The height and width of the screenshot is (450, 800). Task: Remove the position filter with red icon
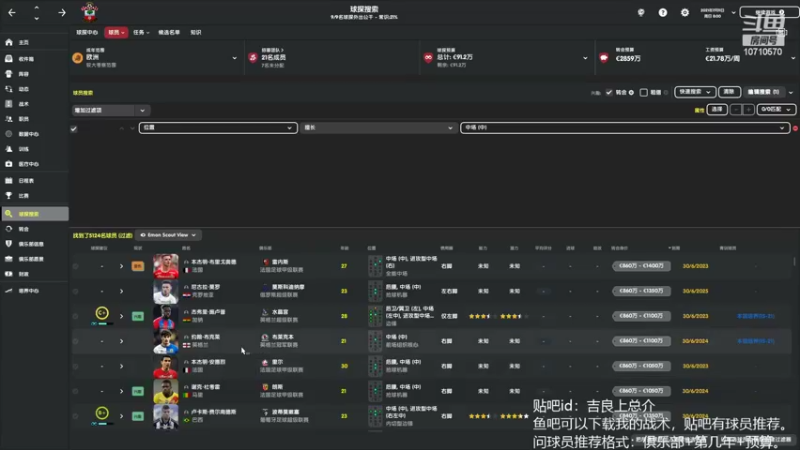(795, 128)
